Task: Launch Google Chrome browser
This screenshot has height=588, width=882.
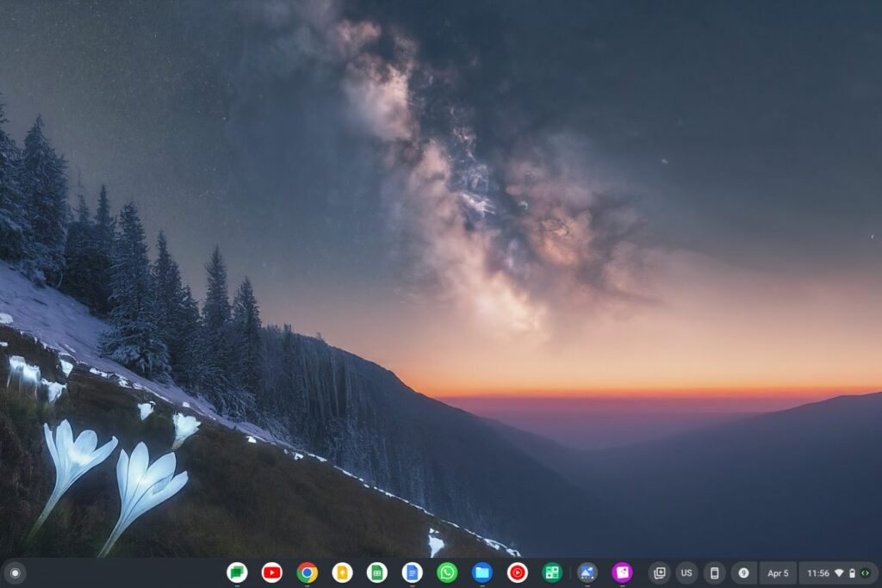Action: coord(307,573)
